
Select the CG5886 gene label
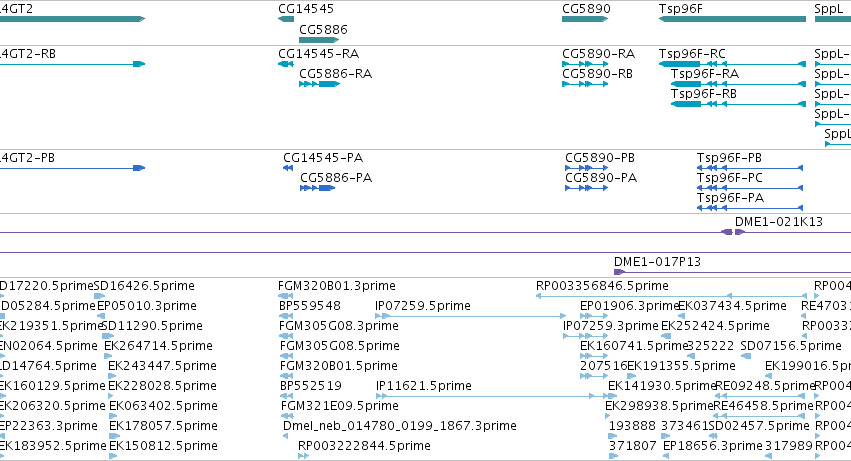tap(323, 30)
